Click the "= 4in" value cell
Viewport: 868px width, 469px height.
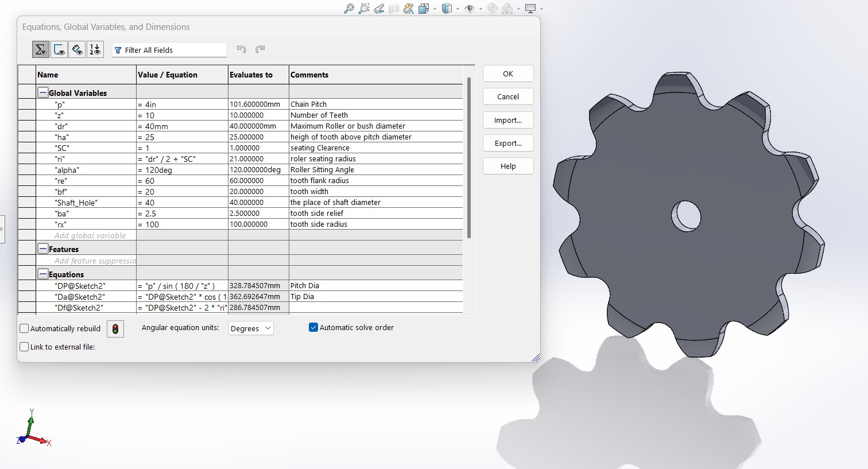click(182, 104)
